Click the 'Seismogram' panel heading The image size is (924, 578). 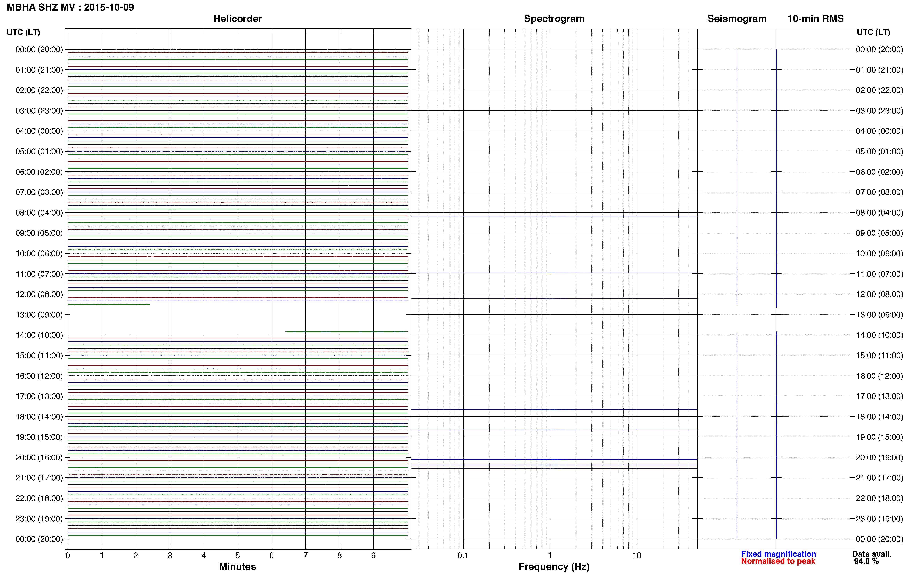coord(737,19)
